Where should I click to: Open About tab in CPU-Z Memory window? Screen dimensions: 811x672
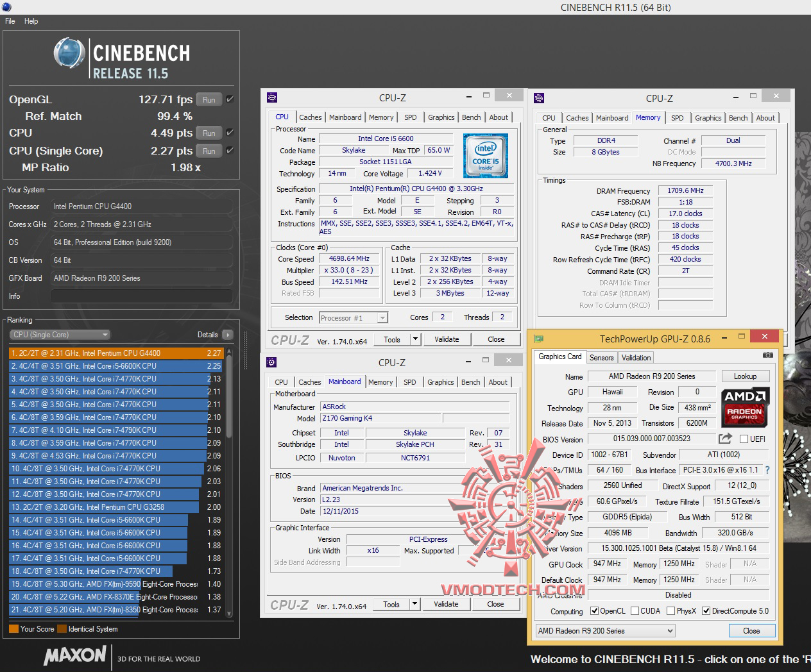[x=765, y=118]
